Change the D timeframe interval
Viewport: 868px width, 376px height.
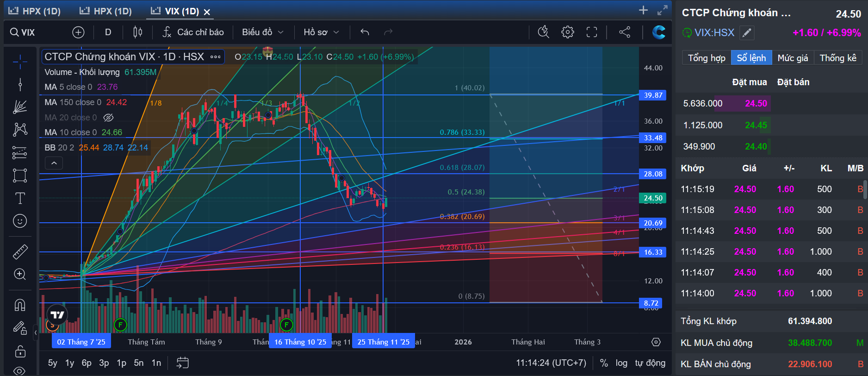108,32
